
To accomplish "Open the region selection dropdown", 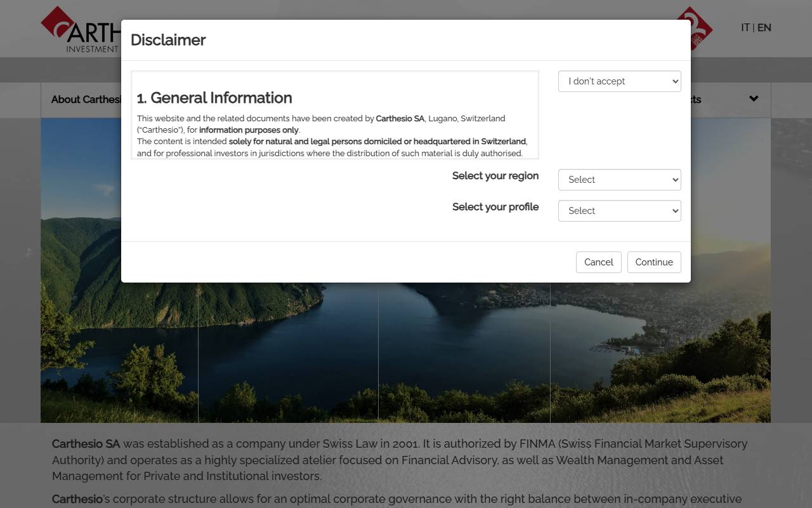I will (x=619, y=180).
